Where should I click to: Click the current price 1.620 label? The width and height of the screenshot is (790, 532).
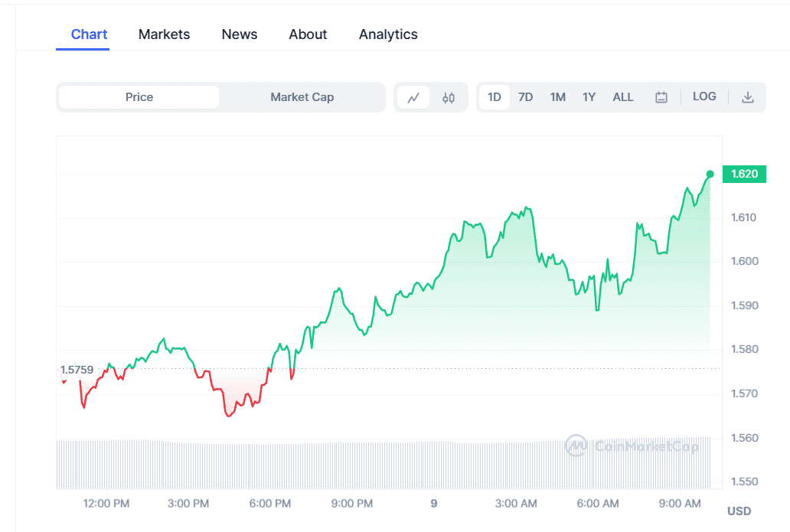(744, 174)
